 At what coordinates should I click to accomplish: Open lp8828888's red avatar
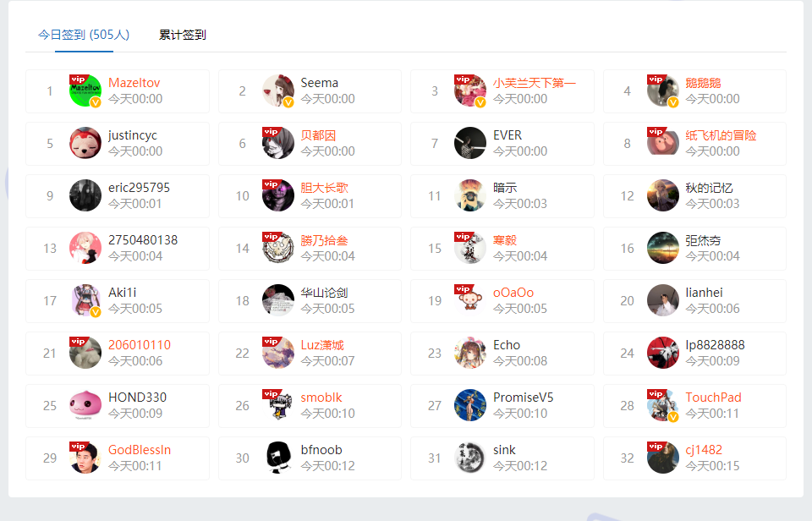point(663,353)
